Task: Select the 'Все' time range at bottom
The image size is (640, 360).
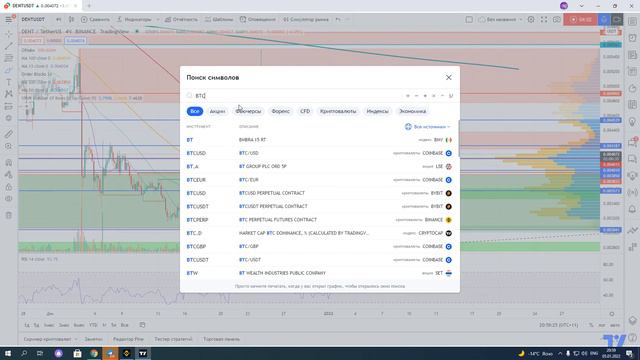Action: coord(124,325)
